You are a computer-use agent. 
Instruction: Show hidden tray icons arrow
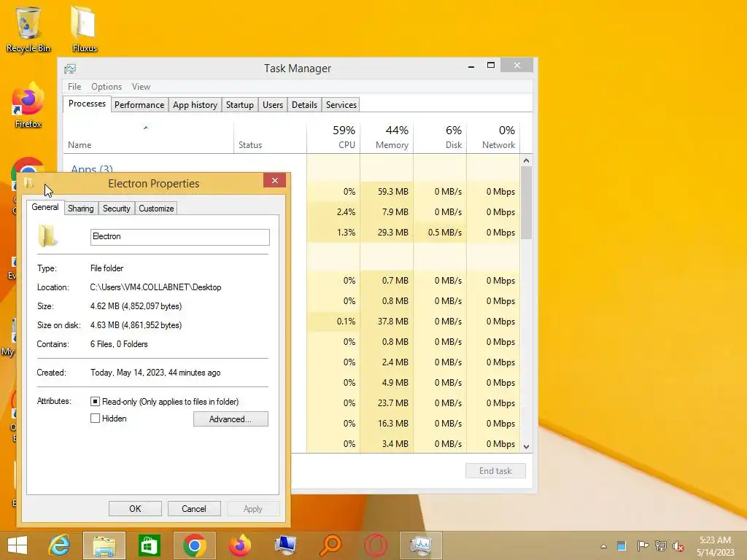click(603, 546)
